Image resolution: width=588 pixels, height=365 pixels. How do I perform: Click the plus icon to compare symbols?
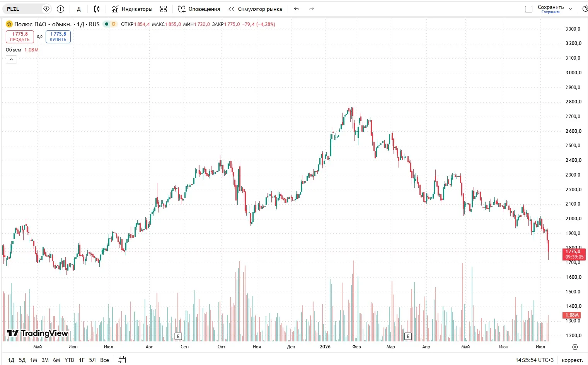tap(60, 9)
